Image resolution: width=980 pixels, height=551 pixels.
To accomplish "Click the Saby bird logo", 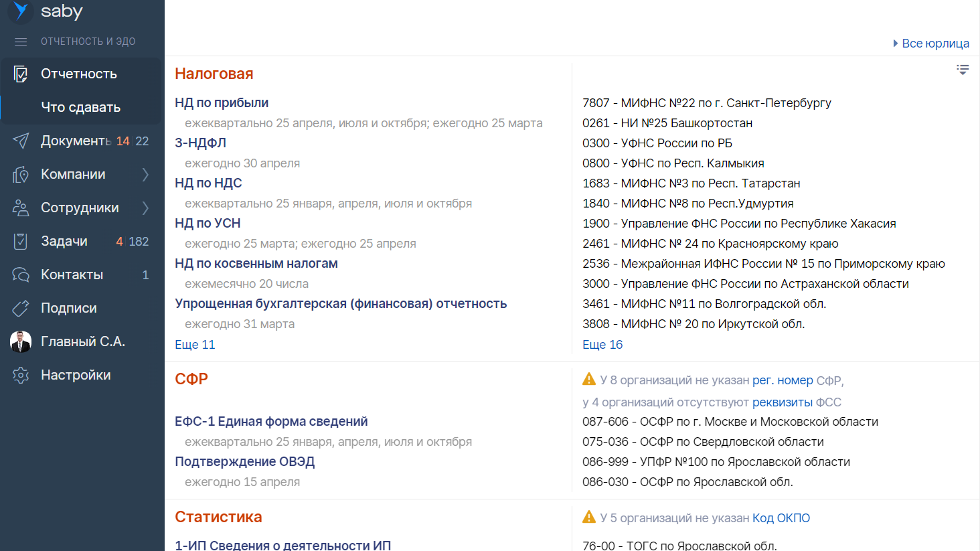I will (x=21, y=11).
